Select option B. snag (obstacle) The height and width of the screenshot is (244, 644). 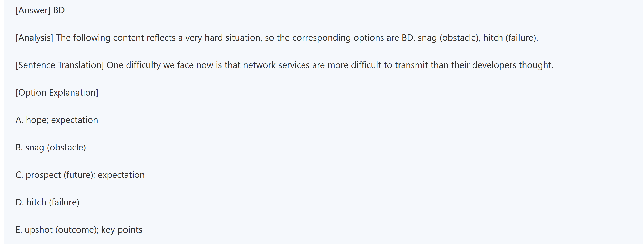click(x=51, y=148)
